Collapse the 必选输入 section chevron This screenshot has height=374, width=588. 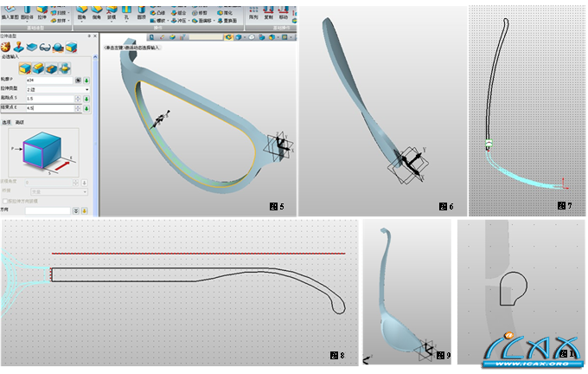coord(95,57)
